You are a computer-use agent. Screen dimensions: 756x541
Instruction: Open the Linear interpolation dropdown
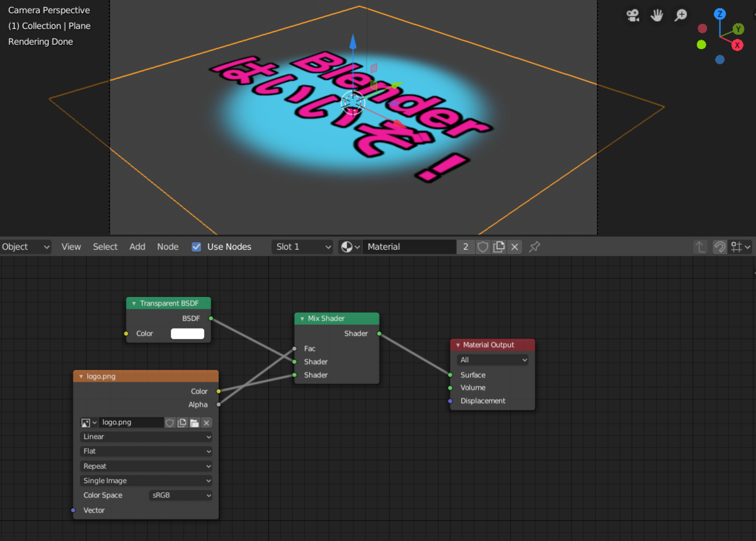[146, 436]
